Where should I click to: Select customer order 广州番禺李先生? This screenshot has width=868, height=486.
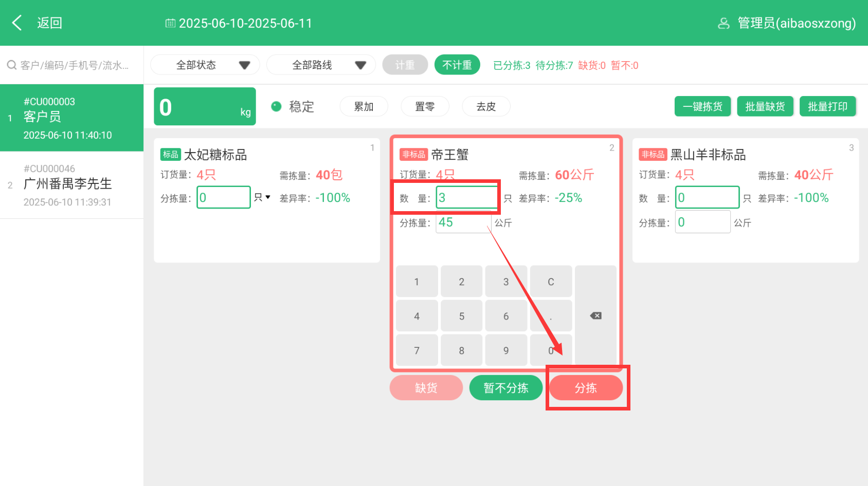pos(71,185)
